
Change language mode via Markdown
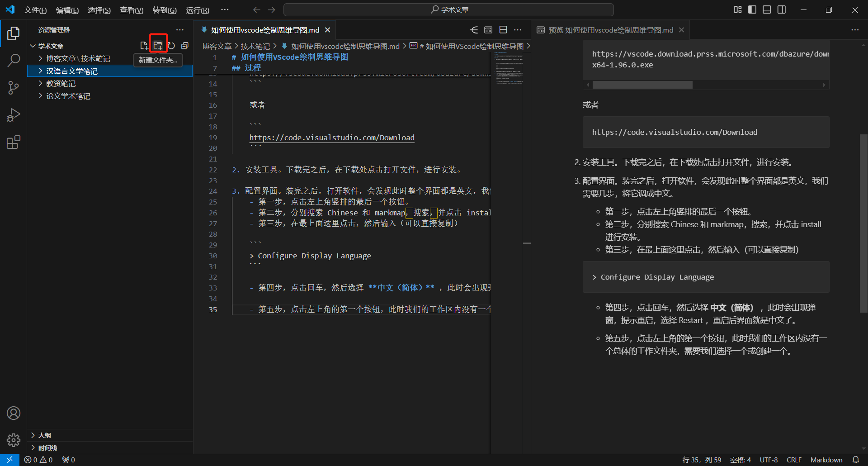826,460
